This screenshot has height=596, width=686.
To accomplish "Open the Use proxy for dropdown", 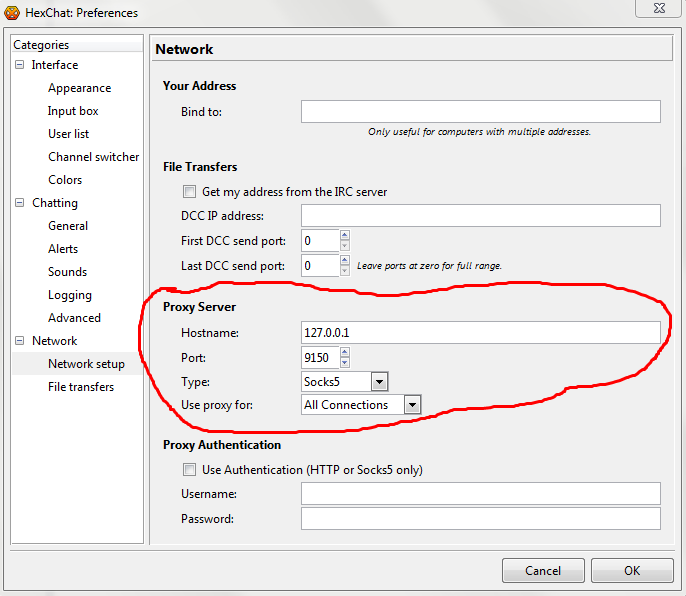I will (412, 405).
